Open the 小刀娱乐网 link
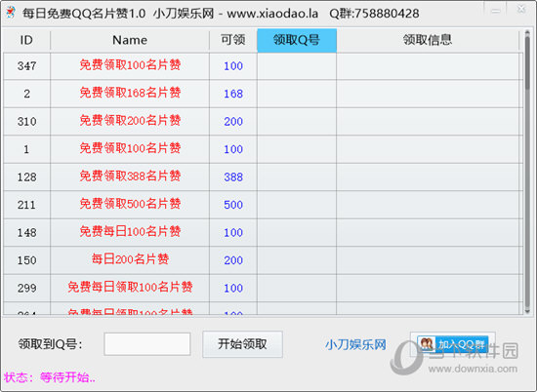This screenshot has width=537, height=392. [x=355, y=344]
